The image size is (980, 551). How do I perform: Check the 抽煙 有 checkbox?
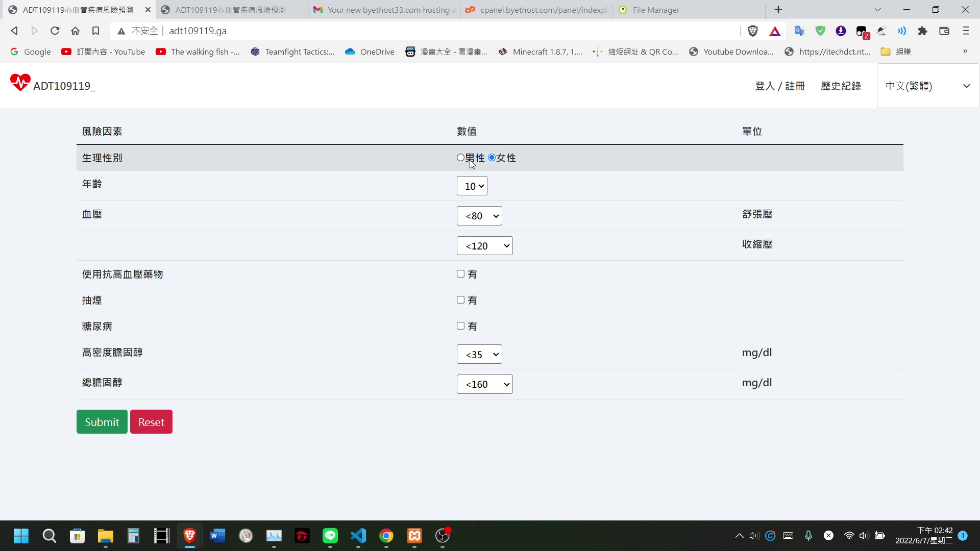pos(461,300)
